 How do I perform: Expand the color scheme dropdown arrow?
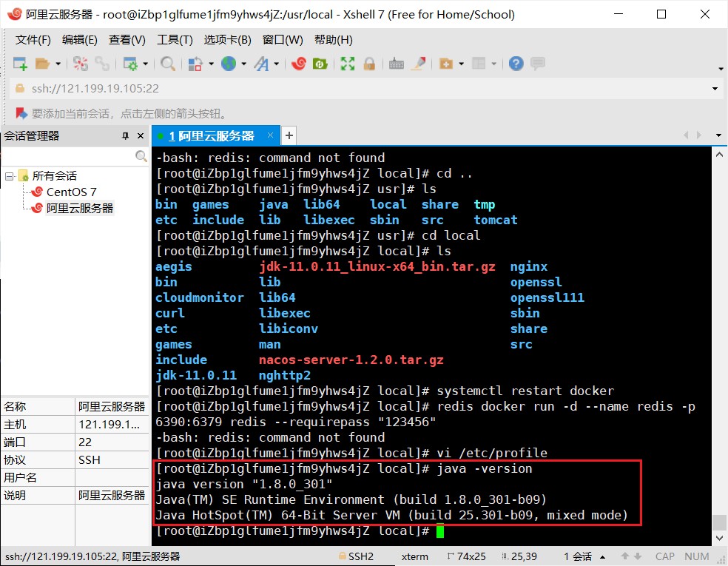pos(212,64)
